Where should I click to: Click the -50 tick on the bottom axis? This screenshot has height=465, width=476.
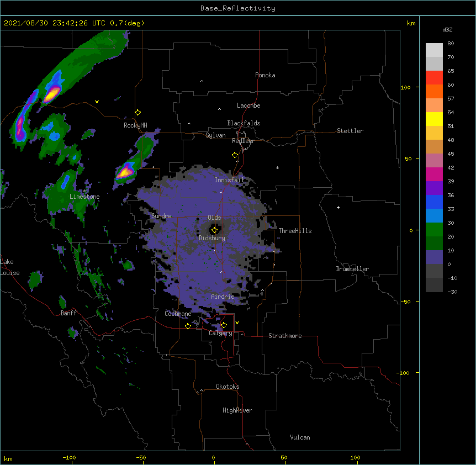[x=141, y=457]
